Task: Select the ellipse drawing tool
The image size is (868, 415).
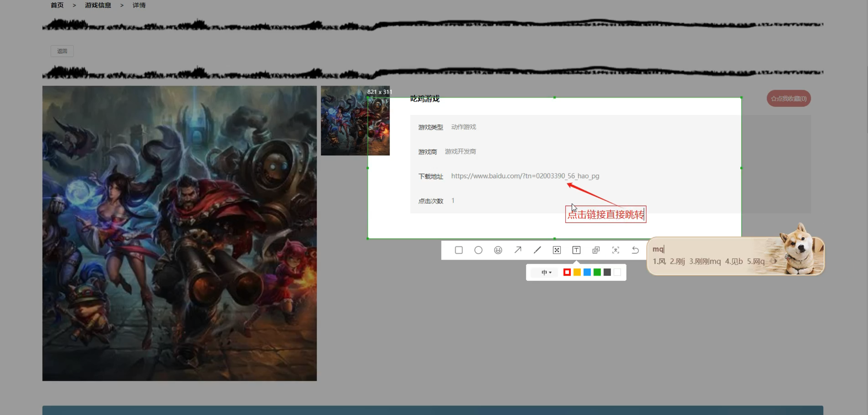Action: (x=478, y=250)
